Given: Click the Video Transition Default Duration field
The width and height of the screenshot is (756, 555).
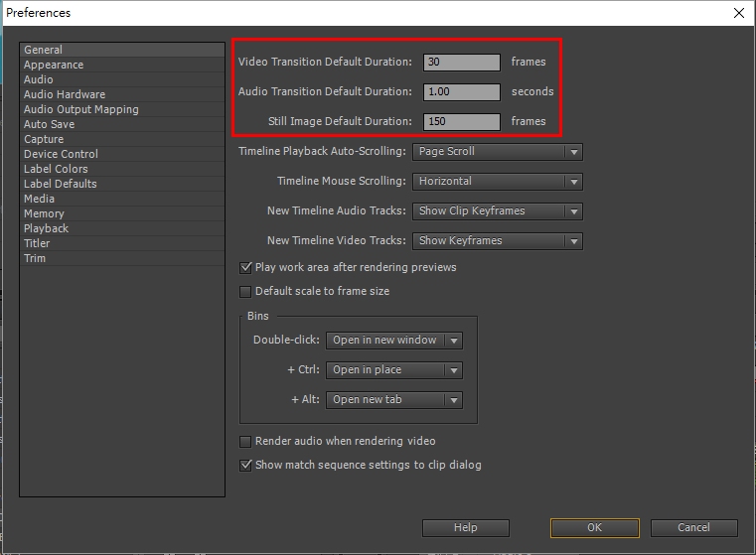Looking at the screenshot, I should pyautogui.click(x=461, y=63).
